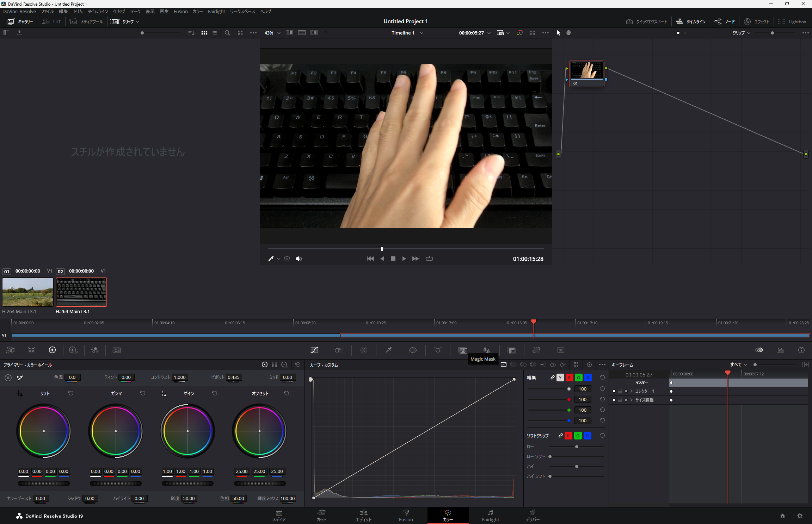This screenshot has height=524, width=812.
Task: Toggle auto balance A button
Action: (x=8, y=378)
